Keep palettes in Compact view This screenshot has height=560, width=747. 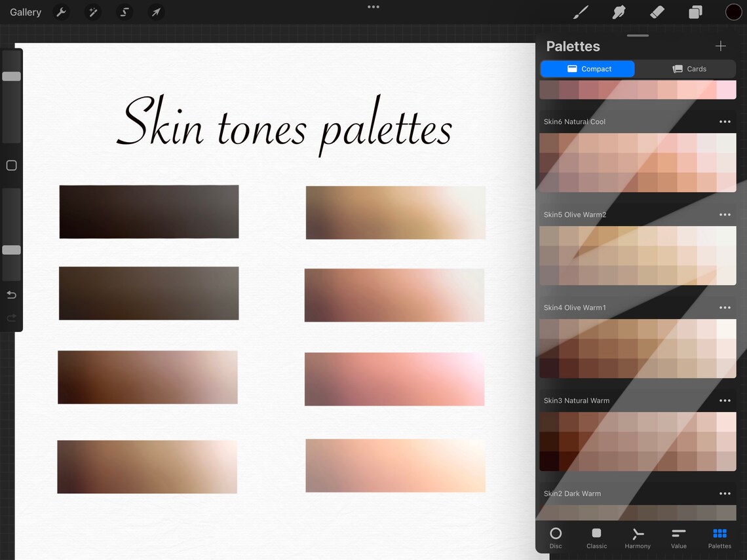pyautogui.click(x=587, y=69)
